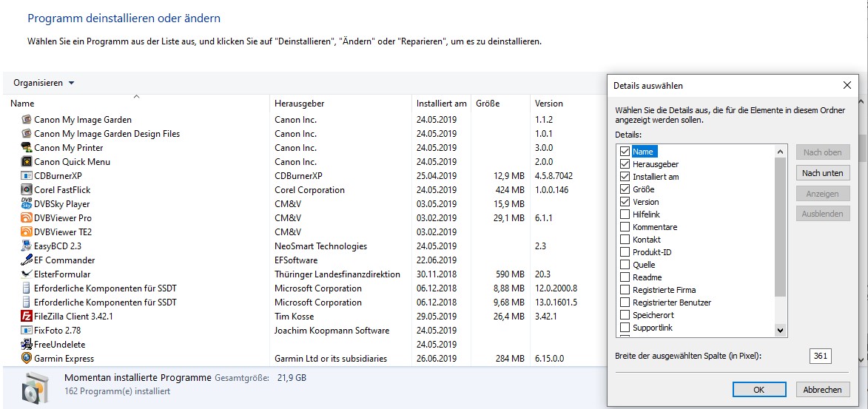Click the column width input field
This screenshot has height=409, width=868.
click(x=821, y=356)
